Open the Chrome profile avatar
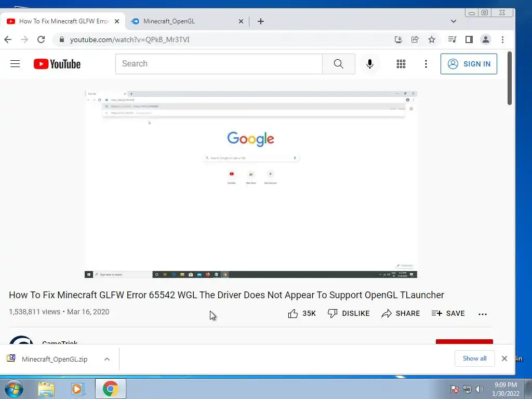Screen dimensions: 532x399 (x=486, y=39)
